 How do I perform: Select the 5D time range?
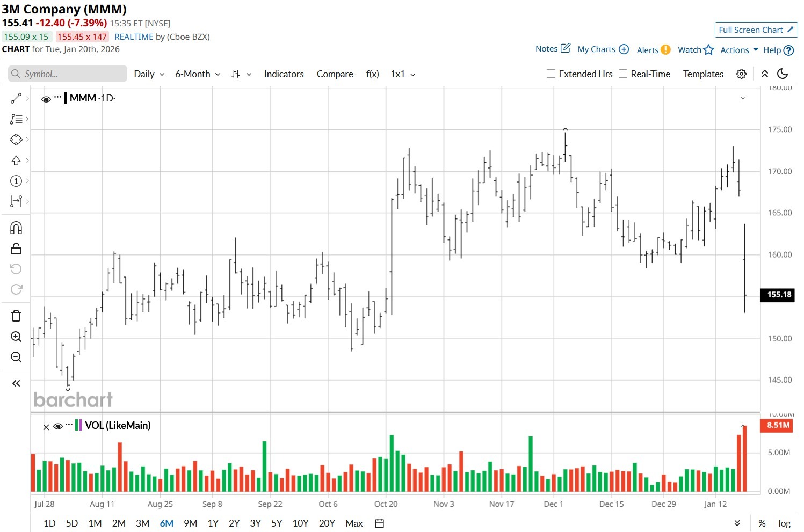click(x=72, y=523)
